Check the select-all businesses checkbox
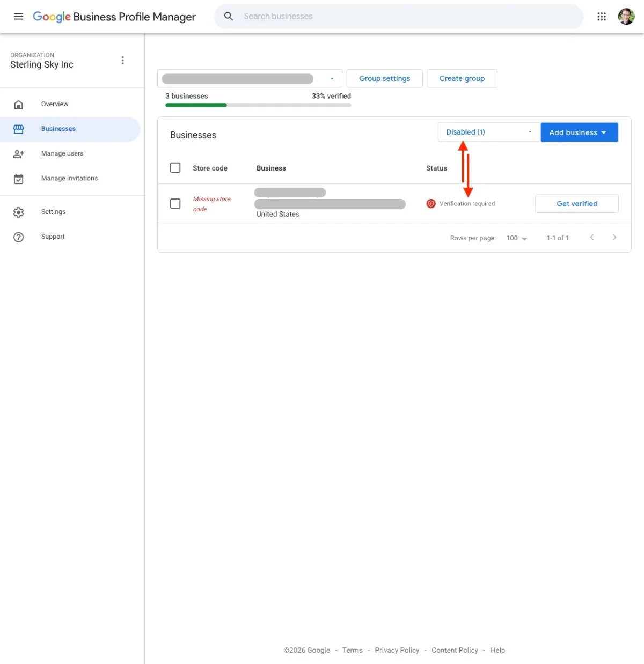The height and width of the screenshot is (664, 644). pos(175,167)
